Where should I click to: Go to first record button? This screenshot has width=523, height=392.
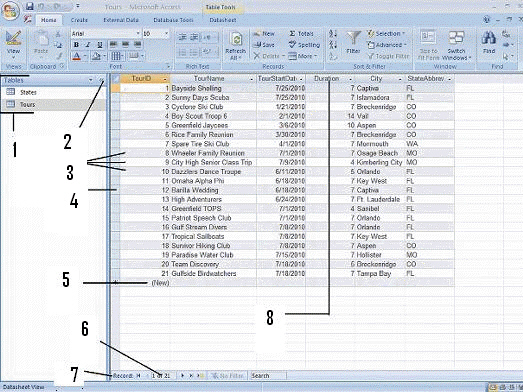138,376
